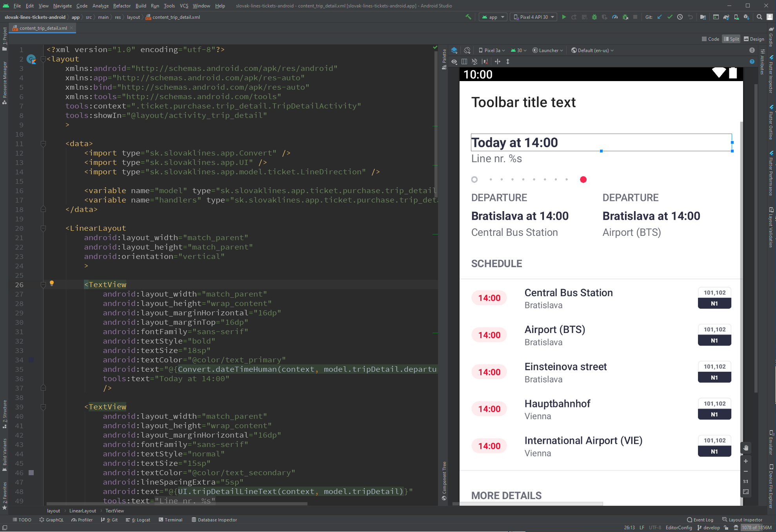Viewport: 776px width, 532px height.
Task: Click text_secondary color swatch in gutter
Action: 31,473
